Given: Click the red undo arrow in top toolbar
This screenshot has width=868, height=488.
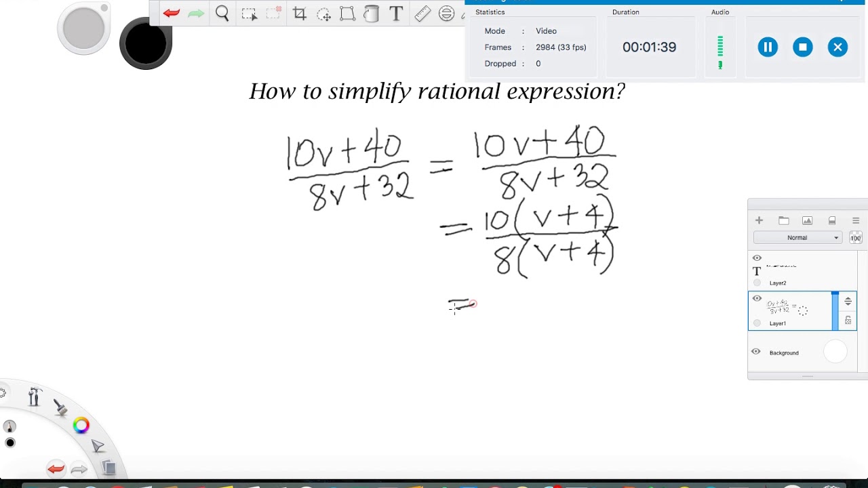Looking at the screenshot, I should click(171, 14).
